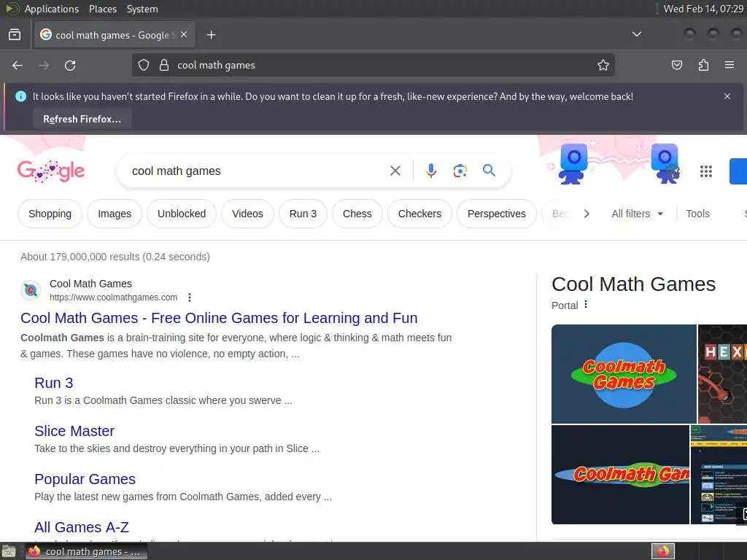This screenshot has width=747, height=560.
Task: Select the Perspectives filter chip
Action: (x=496, y=214)
